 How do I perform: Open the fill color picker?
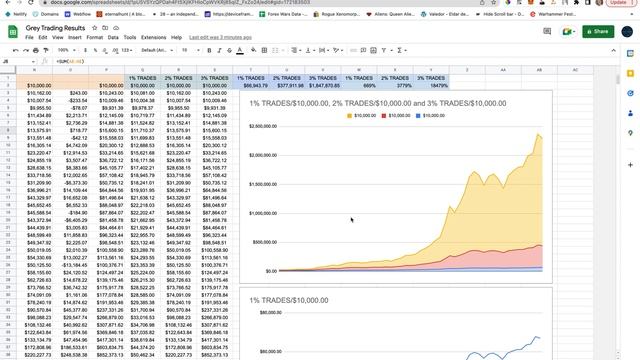253,50
